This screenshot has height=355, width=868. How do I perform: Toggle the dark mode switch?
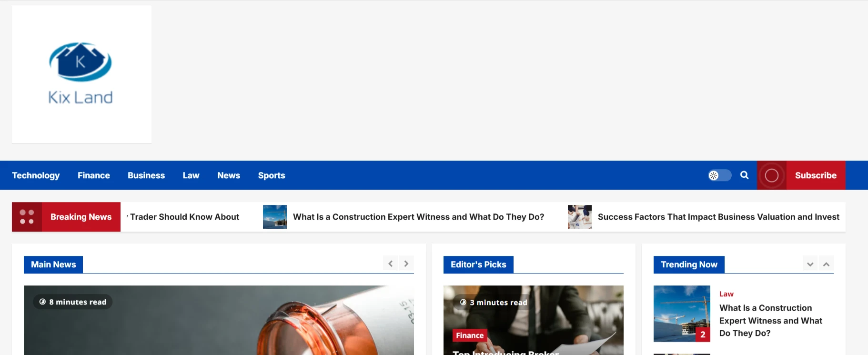tap(719, 175)
